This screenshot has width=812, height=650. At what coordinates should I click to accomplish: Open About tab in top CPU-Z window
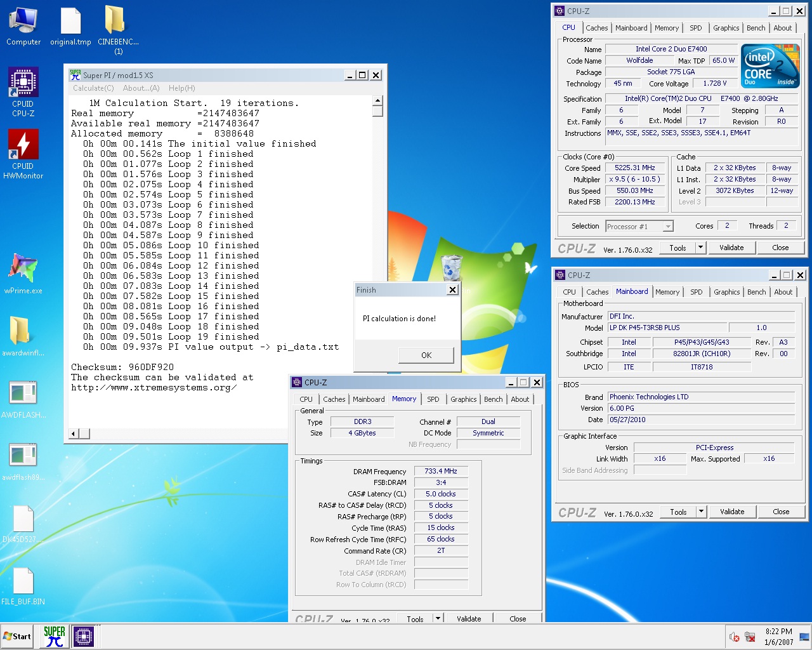pyautogui.click(x=783, y=28)
